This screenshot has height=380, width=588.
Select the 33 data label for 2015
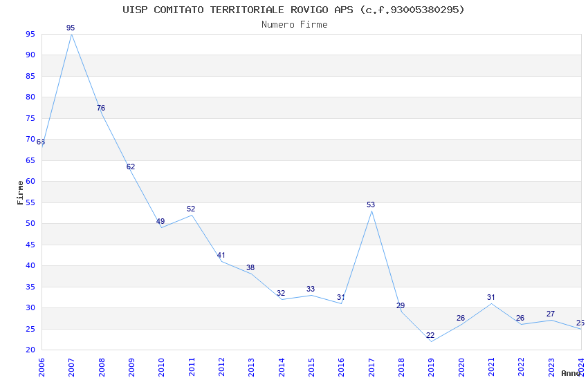[x=311, y=289]
